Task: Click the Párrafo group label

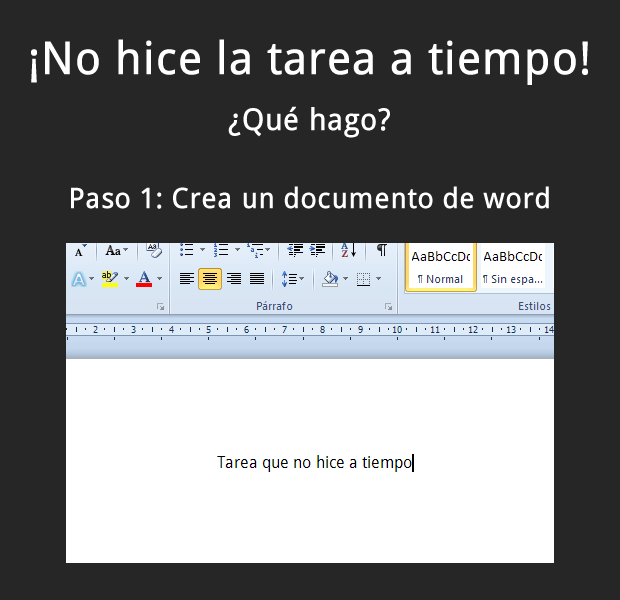Action: click(x=274, y=306)
